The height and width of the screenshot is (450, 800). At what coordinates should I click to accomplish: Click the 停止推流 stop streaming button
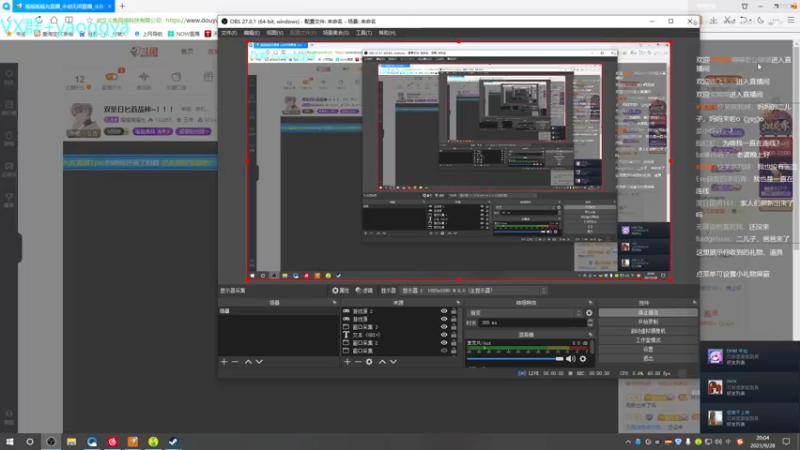coord(648,313)
